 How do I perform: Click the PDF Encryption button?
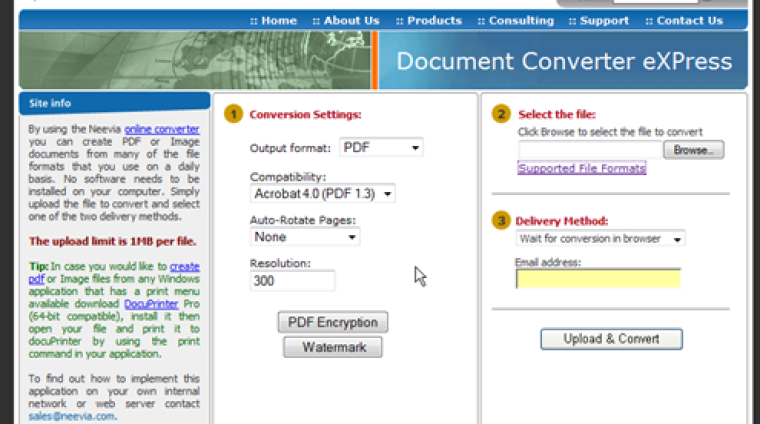pyautogui.click(x=333, y=322)
